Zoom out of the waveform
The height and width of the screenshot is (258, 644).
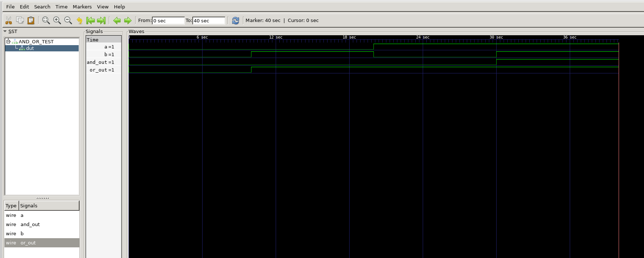click(x=68, y=21)
